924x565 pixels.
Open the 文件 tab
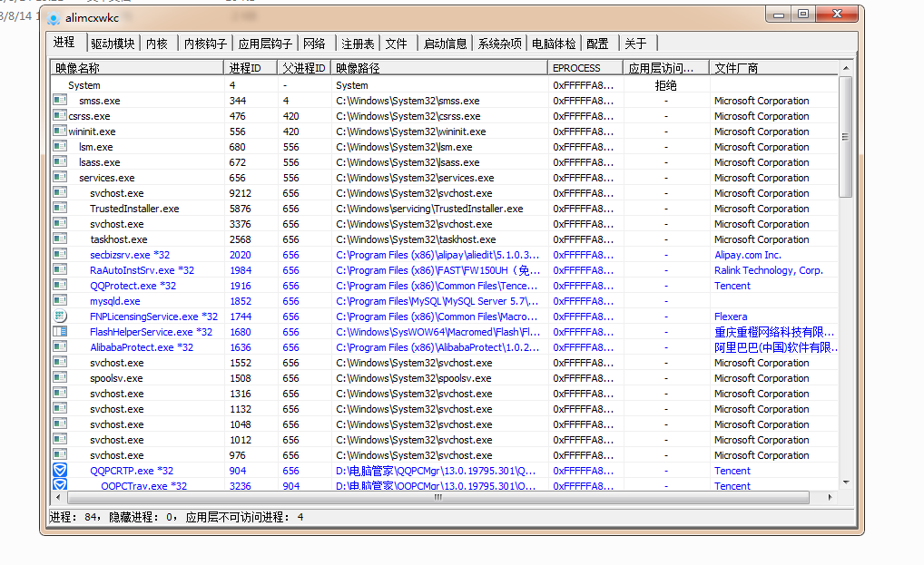(397, 44)
